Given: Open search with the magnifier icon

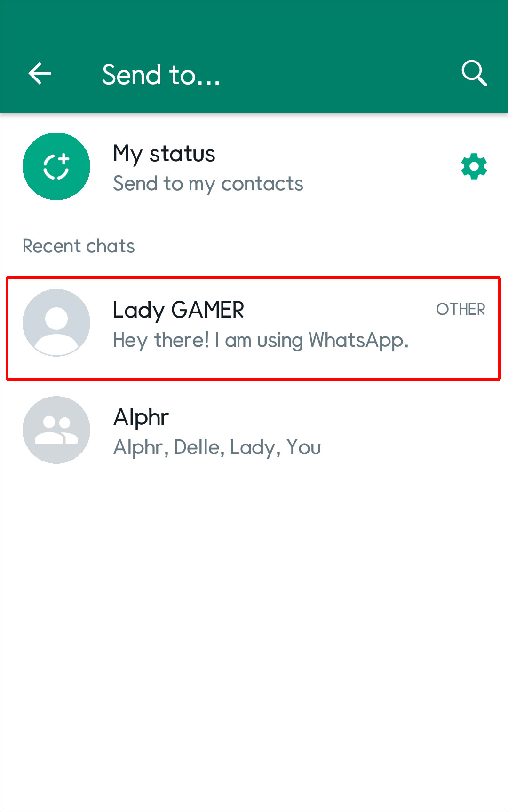Looking at the screenshot, I should pyautogui.click(x=474, y=73).
